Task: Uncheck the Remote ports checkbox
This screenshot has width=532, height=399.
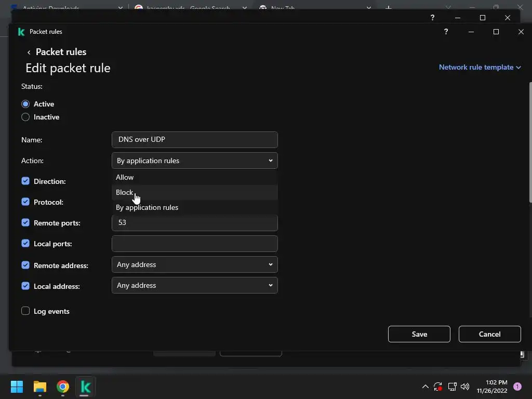Action: pos(25,222)
